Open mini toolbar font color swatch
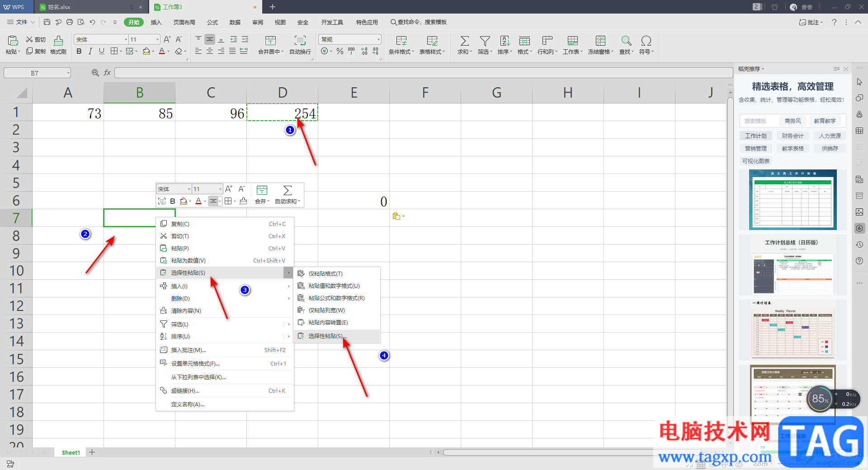Screen dimensions: 868x470 click(198, 201)
